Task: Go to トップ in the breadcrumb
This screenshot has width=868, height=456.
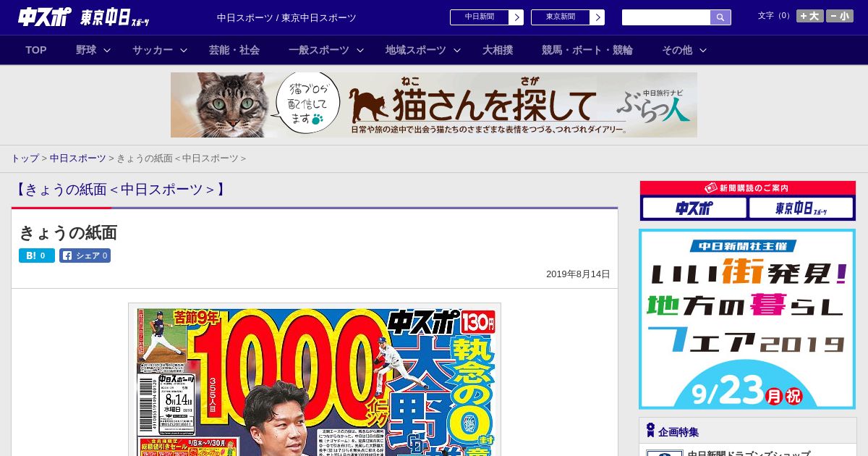Action: [25, 159]
